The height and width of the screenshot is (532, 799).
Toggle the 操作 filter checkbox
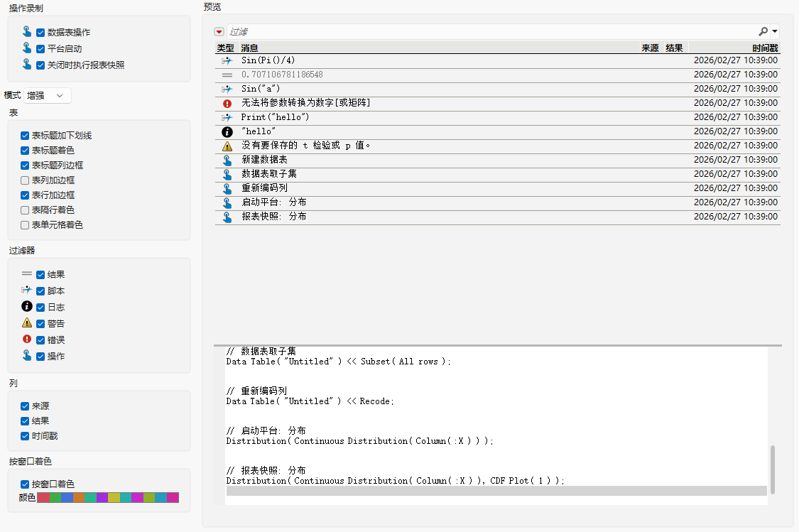(x=40, y=357)
